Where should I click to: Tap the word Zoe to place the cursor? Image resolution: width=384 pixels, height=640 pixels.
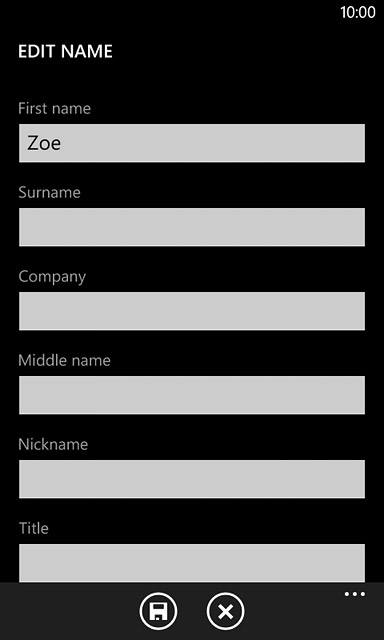point(44,144)
